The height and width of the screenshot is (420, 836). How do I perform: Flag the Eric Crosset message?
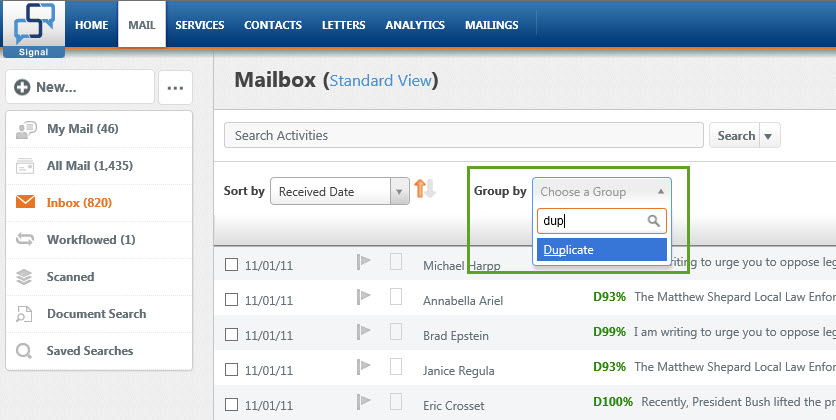pos(364,401)
